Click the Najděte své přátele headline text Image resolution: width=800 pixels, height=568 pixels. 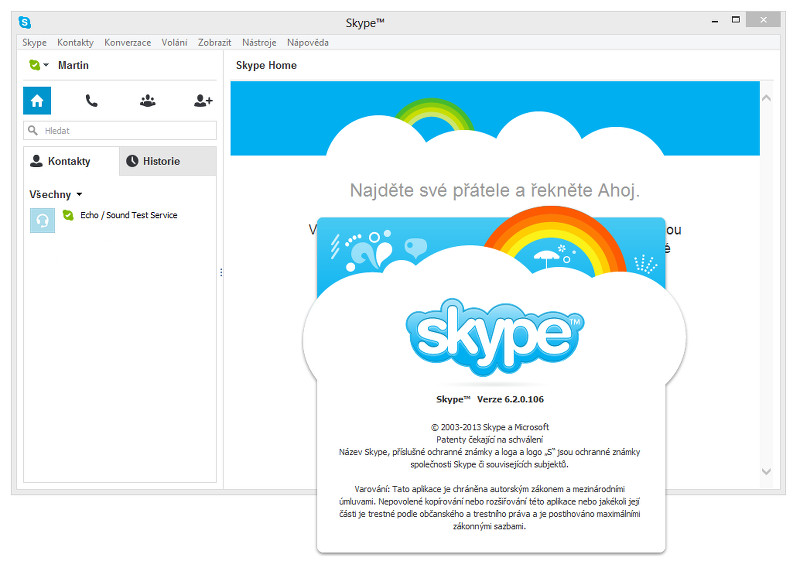pos(494,190)
